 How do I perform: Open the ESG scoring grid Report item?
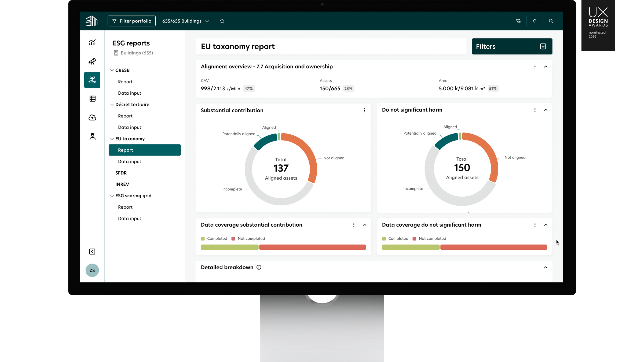click(125, 207)
